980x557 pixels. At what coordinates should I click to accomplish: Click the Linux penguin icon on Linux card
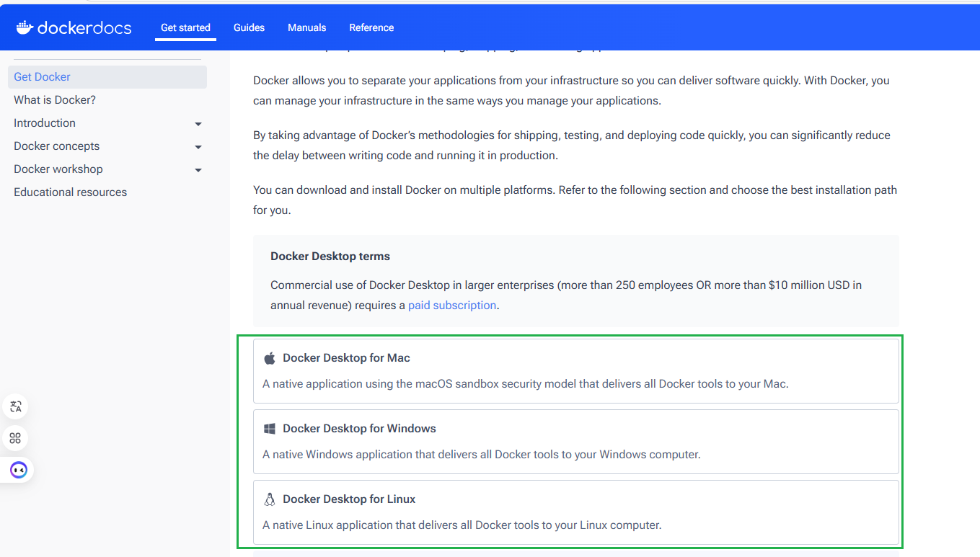(x=270, y=499)
